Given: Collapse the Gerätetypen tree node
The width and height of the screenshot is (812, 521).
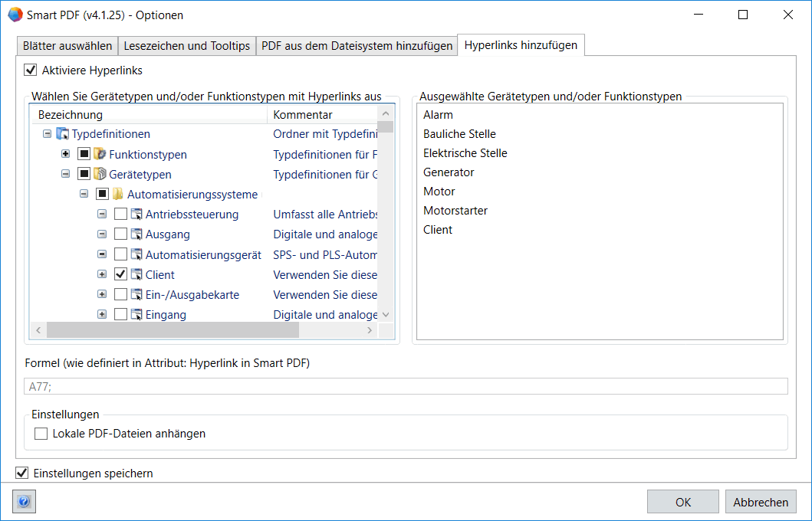Looking at the screenshot, I should [66, 175].
